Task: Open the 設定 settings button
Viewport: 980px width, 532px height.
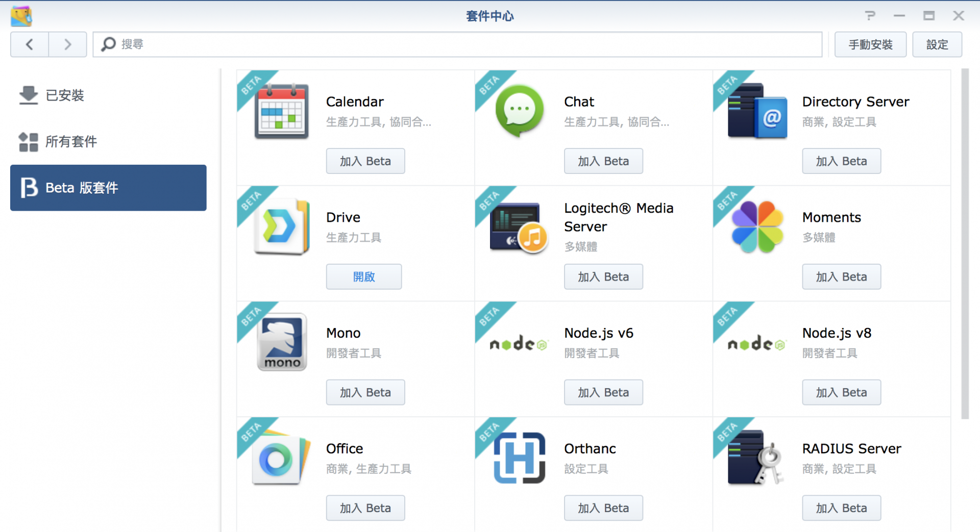Action: (x=937, y=45)
